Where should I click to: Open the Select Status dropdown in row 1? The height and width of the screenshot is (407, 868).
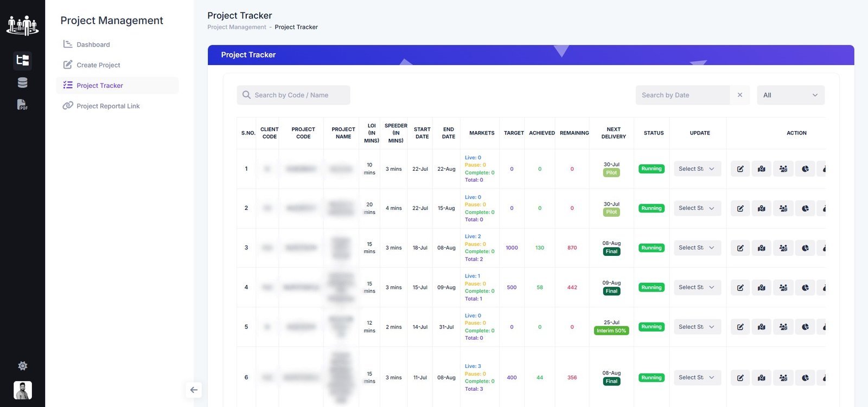pyautogui.click(x=697, y=169)
